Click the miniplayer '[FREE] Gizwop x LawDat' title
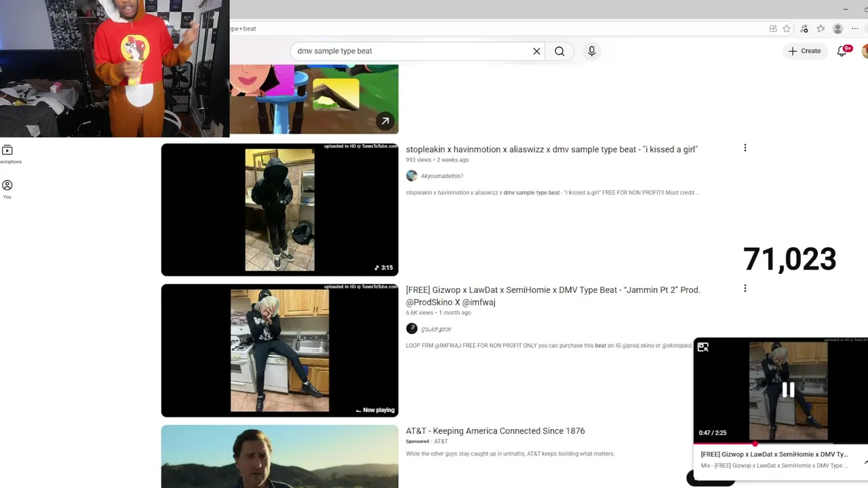868x488 pixels. (x=774, y=454)
